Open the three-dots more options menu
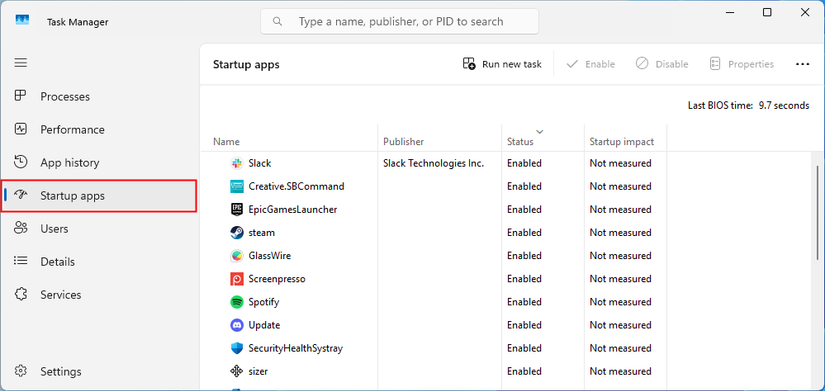 [802, 64]
